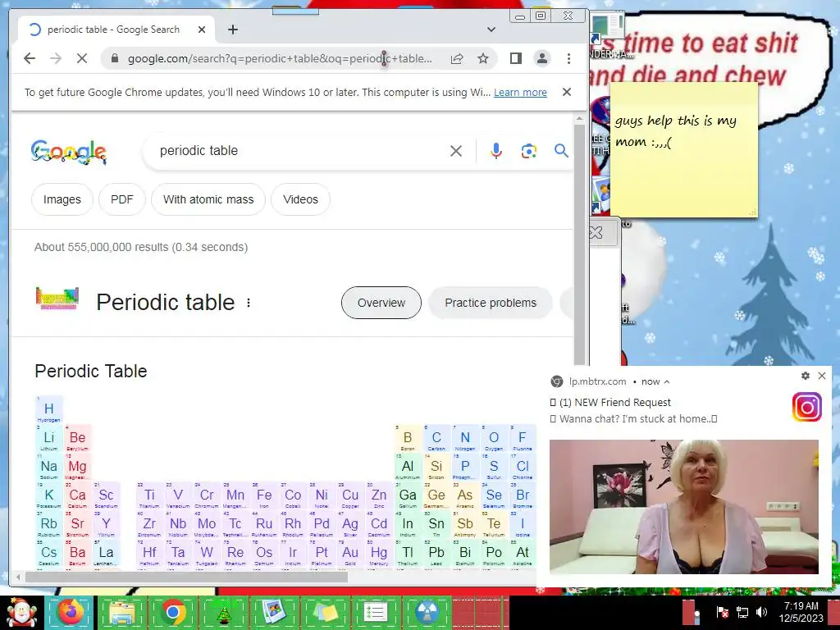Clear the search box with the X icon
The width and height of the screenshot is (840, 630).
(456, 151)
